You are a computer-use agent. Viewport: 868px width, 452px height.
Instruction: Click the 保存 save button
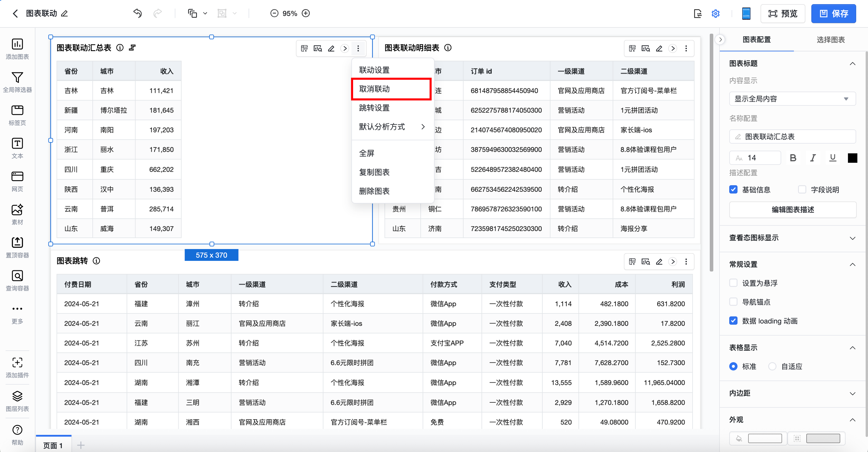click(833, 14)
